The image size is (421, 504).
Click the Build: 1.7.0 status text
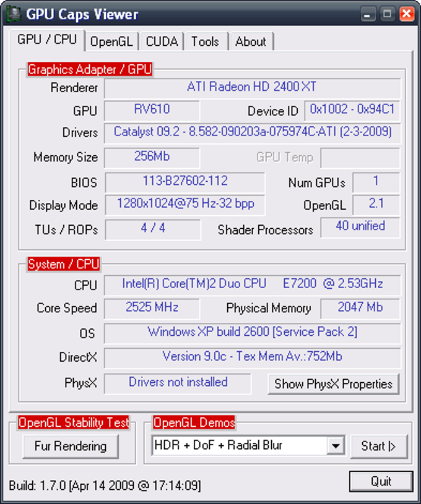click(105, 485)
